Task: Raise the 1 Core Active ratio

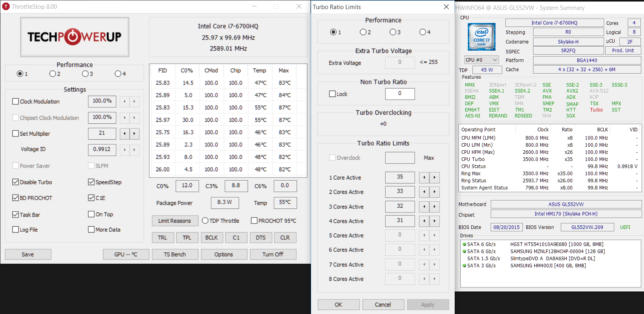Action: pyautogui.click(x=434, y=178)
